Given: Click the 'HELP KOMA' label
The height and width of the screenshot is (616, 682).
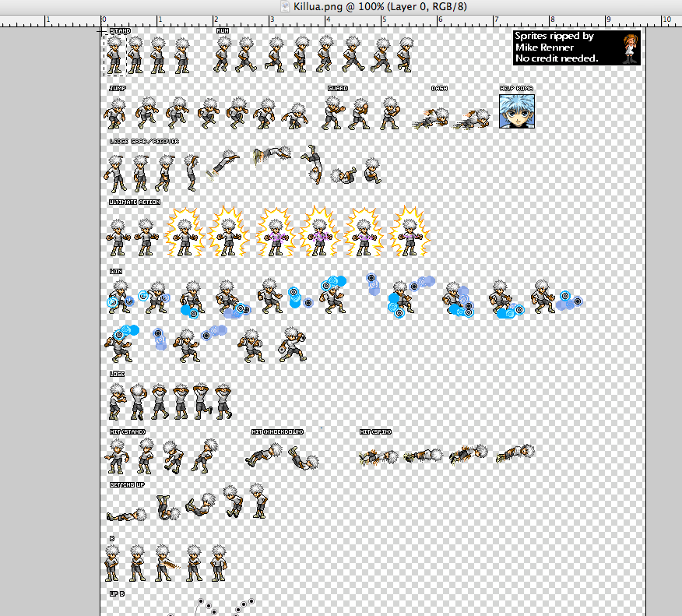Looking at the screenshot, I should pos(516,88).
